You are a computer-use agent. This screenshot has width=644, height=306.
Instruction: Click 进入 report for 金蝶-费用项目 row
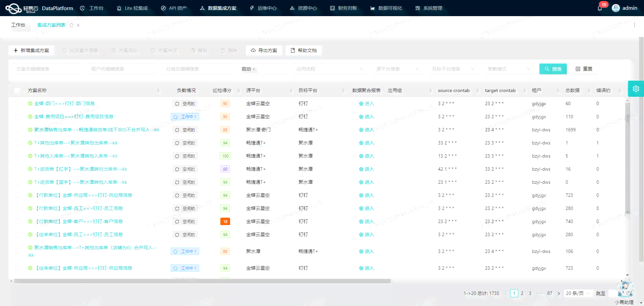(366, 117)
